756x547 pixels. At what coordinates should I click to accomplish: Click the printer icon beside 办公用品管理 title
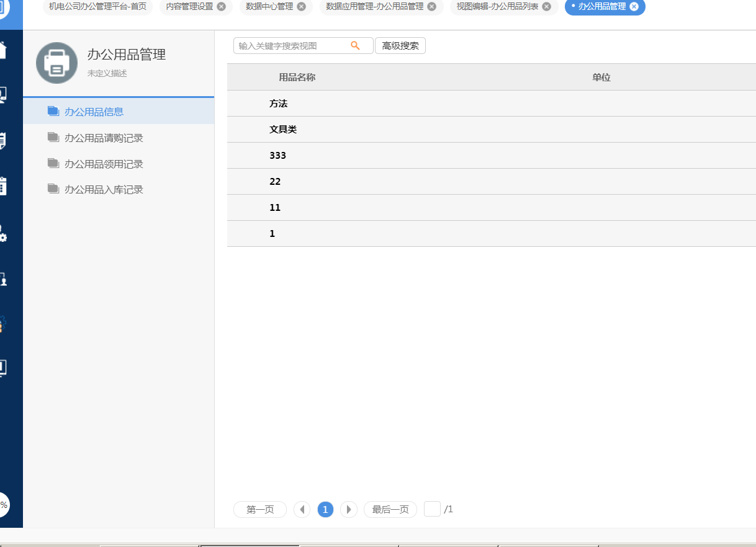(x=56, y=63)
